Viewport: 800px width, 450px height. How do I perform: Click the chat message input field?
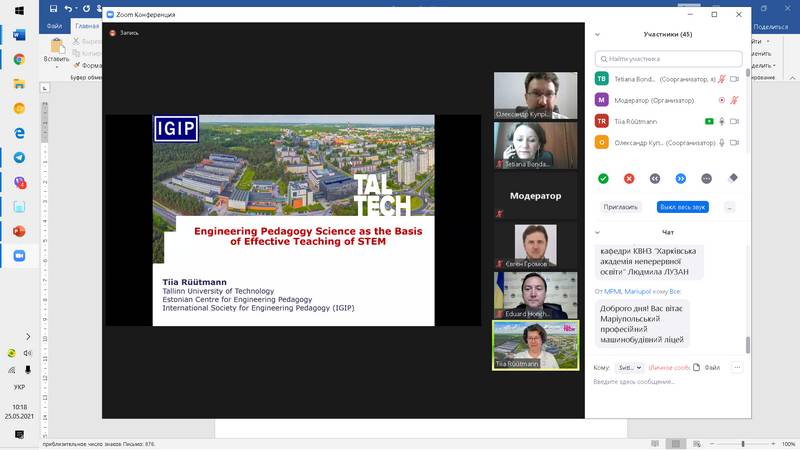pos(668,382)
